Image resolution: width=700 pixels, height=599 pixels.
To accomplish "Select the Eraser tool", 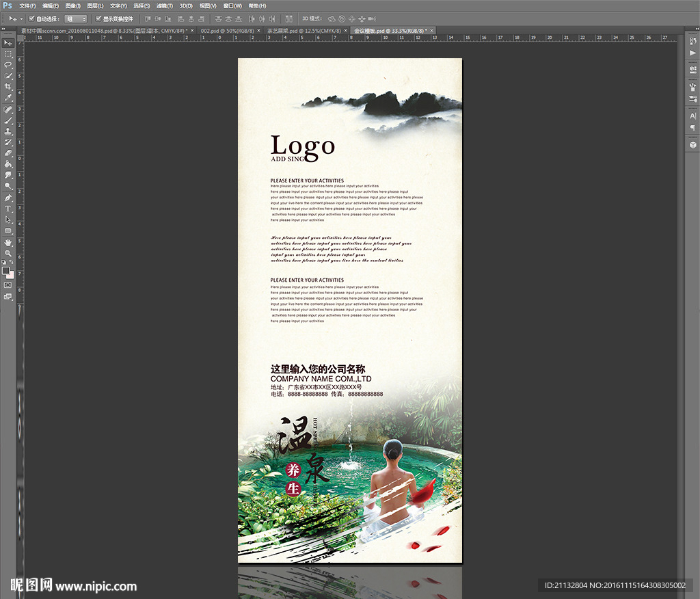I will tap(8, 153).
